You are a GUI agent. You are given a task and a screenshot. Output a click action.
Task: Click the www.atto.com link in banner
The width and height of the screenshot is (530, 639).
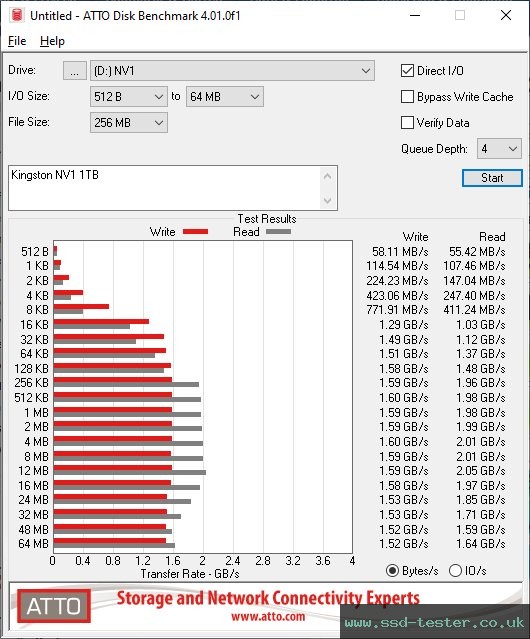pos(268,616)
